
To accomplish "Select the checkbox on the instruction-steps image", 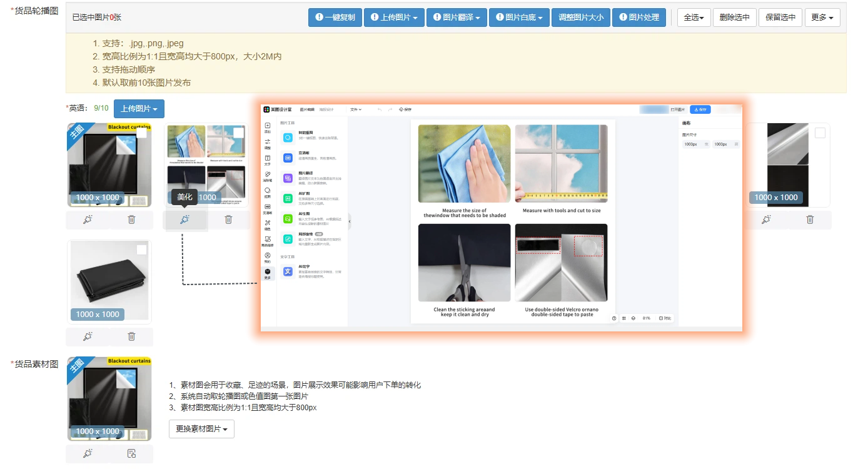I will [238, 133].
